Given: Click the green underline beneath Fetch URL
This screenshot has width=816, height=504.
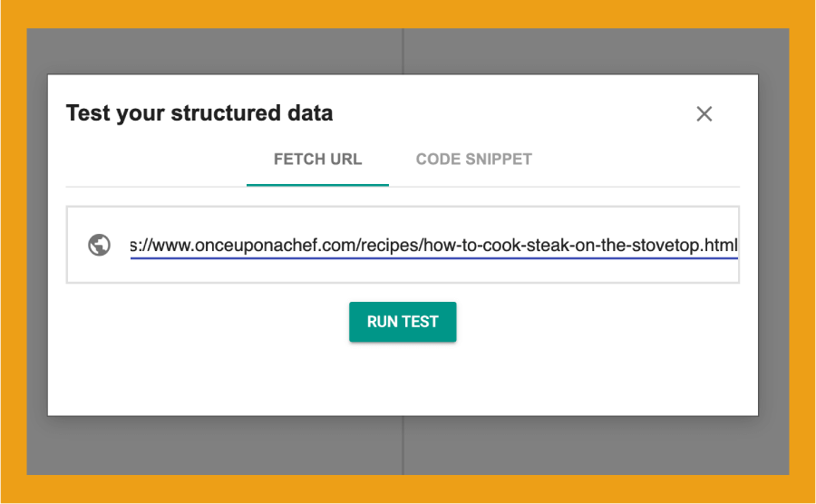Looking at the screenshot, I should [317, 185].
